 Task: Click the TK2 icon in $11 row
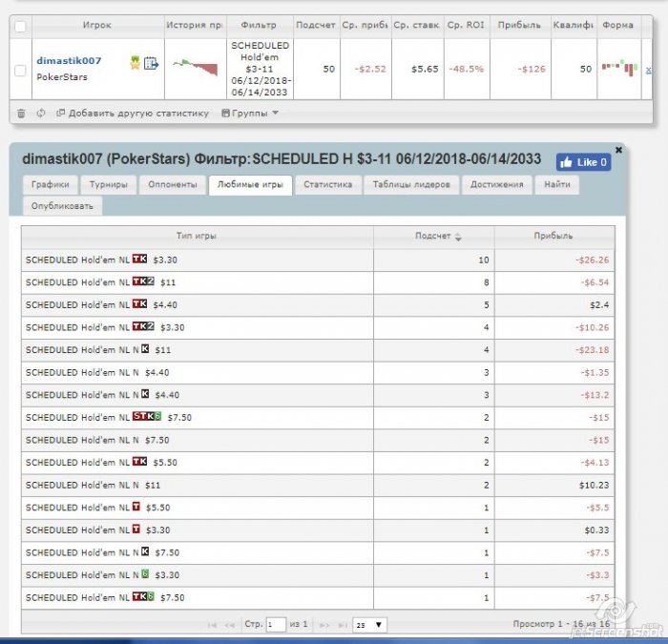[143, 281]
